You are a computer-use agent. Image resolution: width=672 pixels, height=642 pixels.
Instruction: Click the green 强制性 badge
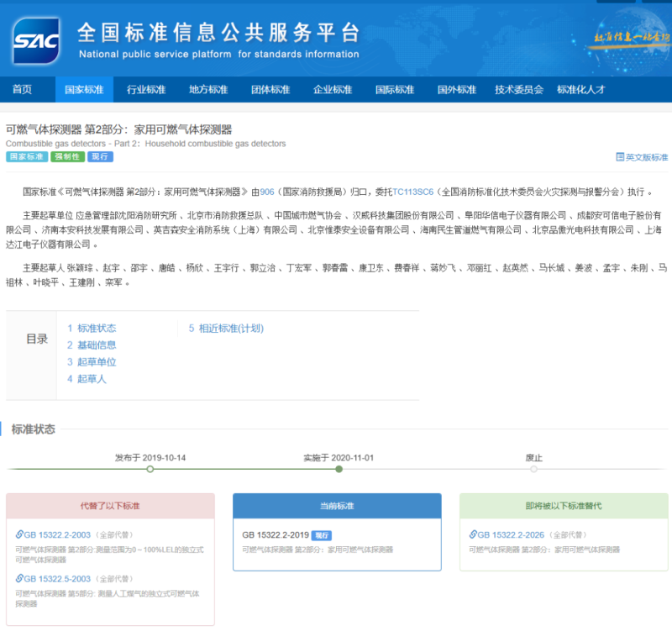(x=68, y=156)
